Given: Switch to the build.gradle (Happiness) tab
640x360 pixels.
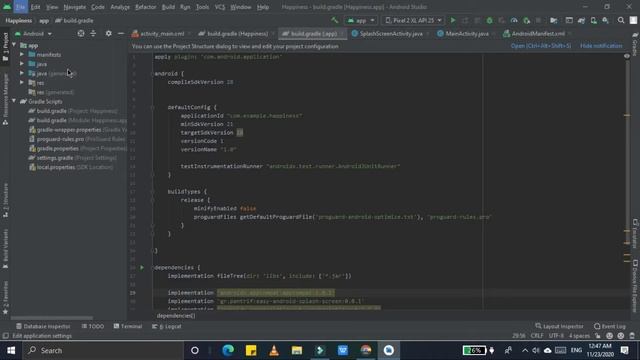Looking at the screenshot, I should pyautogui.click(x=236, y=33).
